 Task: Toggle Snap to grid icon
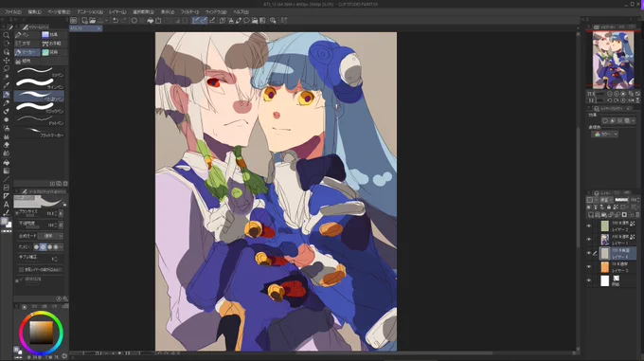(212, 21)
